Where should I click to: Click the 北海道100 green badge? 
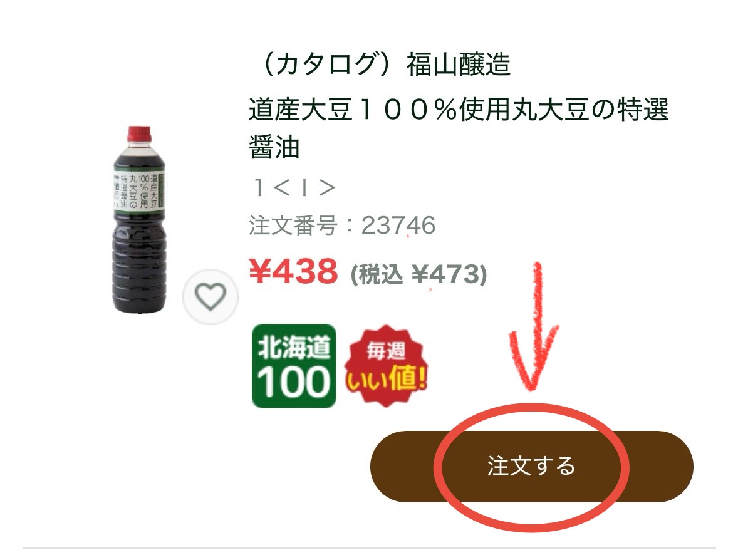[294, 366]
